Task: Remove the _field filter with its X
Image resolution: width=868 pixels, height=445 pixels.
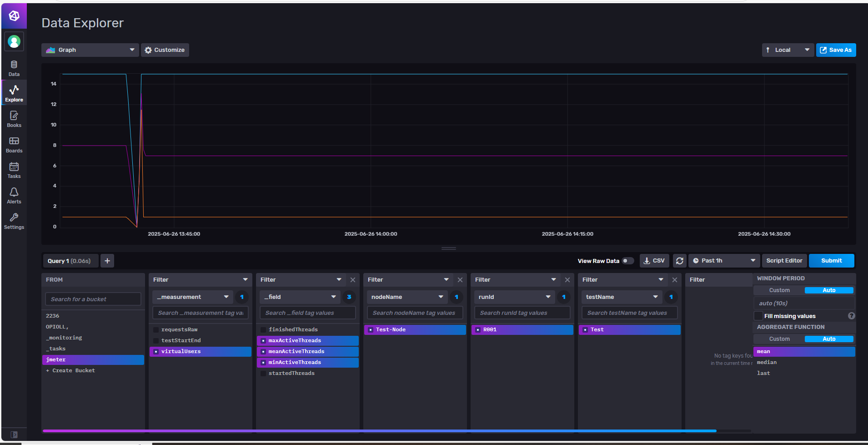Action: pyautogui.click(x=353, y=280)
